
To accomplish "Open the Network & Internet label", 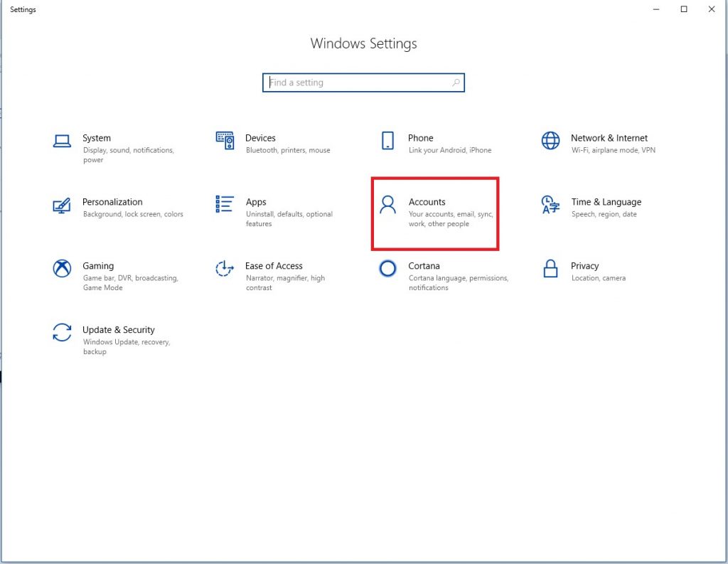I will coord(609,138).
